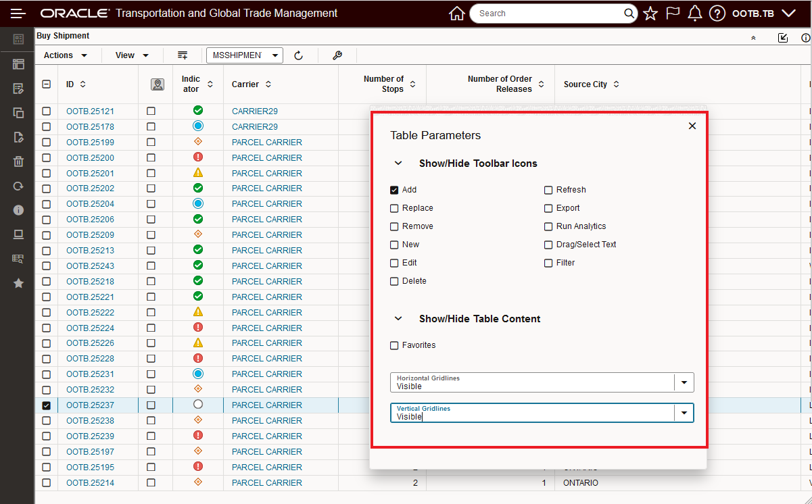This screenshot has width=812, height=504.
Task: Open the Actions menu
Action: coord(66,55)
